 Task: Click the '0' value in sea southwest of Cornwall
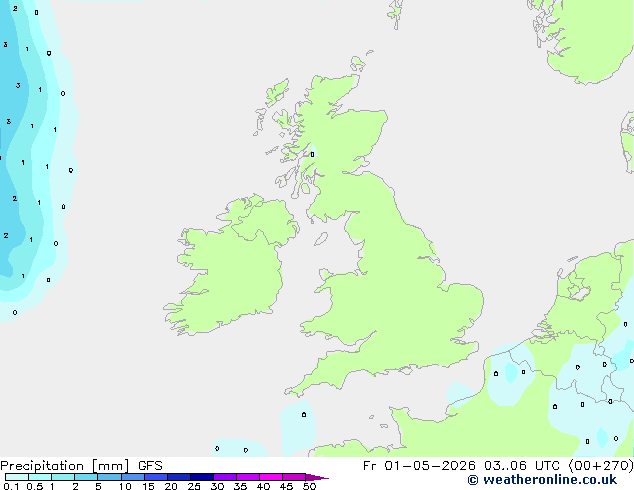304,414
